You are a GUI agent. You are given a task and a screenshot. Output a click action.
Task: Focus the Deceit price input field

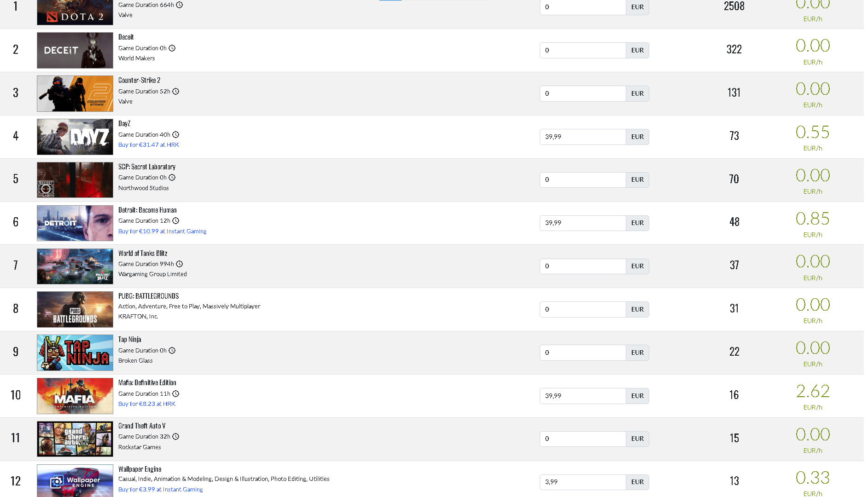point(583,51)
